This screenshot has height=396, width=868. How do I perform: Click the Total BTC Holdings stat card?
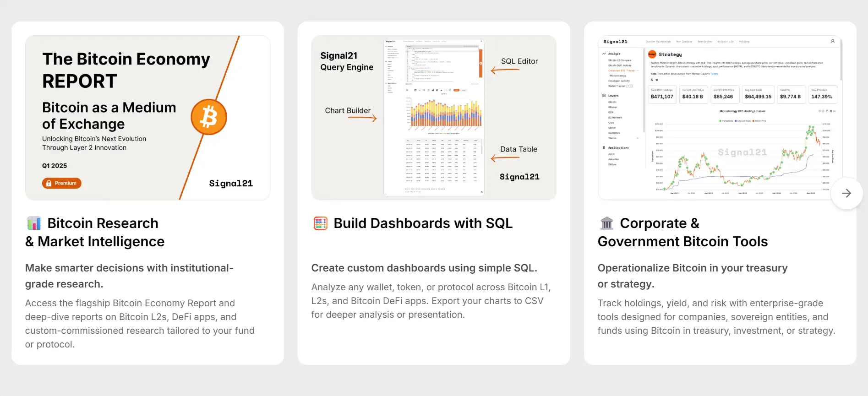coord(662,94)
